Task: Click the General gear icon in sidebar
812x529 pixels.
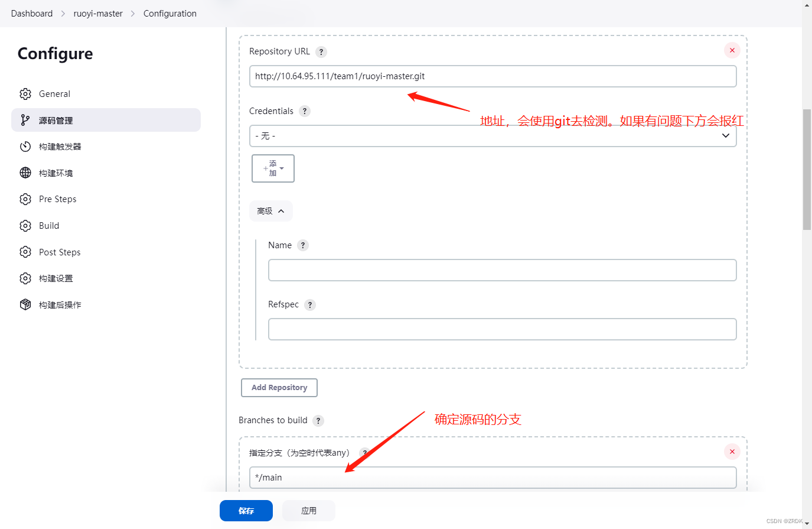Action: pyautogui.click(x=25, y=94)
